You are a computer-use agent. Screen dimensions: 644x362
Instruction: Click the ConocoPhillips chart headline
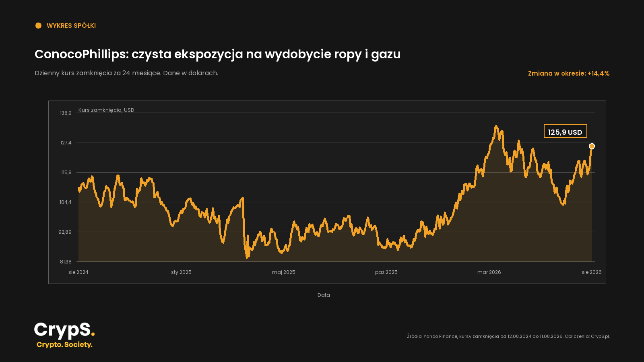click(218, 54)
